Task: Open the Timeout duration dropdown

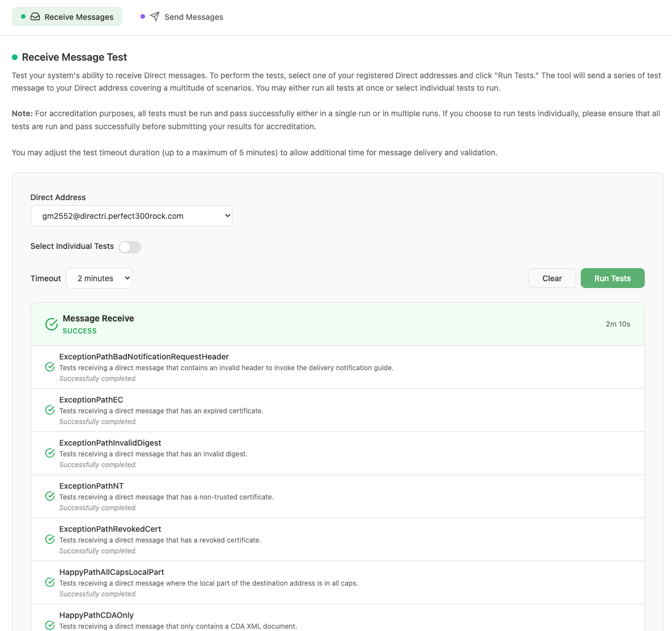Action: coord(99,278)
